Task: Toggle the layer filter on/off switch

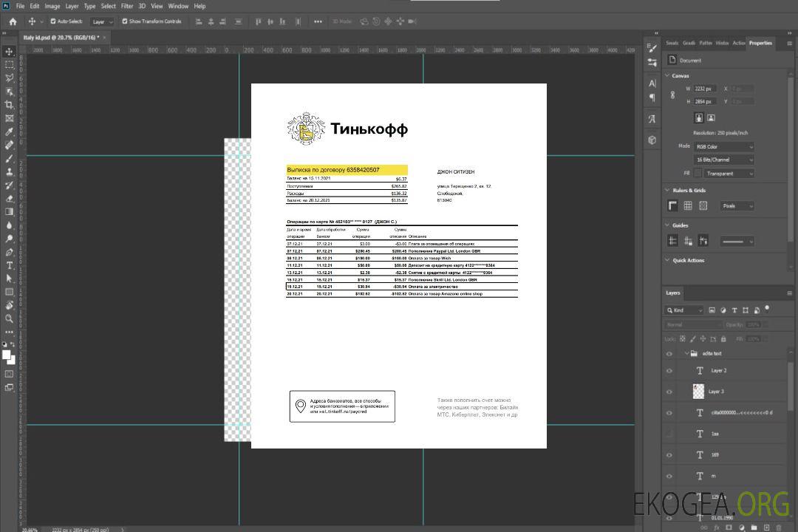Action: [x=767, y=309]
